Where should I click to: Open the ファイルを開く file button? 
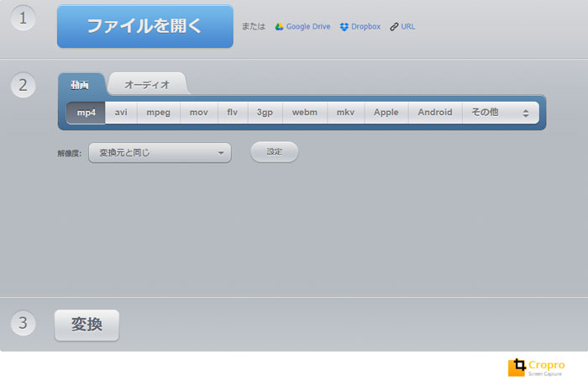coord(144,26)
